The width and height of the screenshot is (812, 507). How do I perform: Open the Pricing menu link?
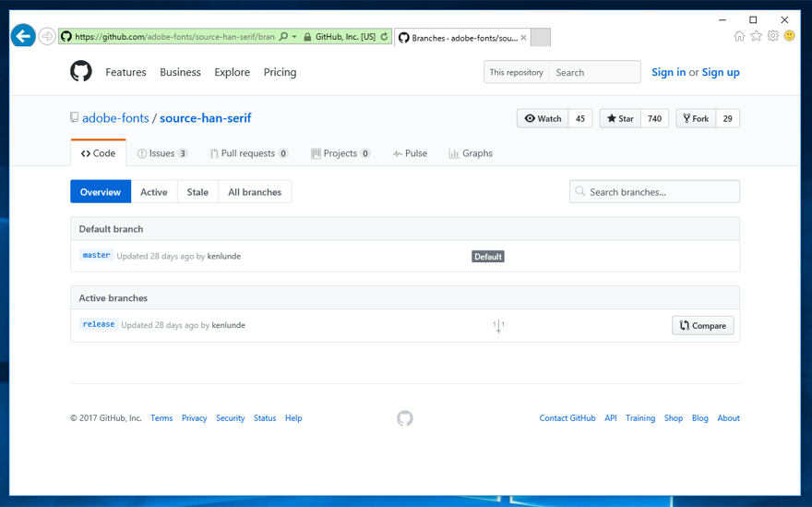coord(281,72)
